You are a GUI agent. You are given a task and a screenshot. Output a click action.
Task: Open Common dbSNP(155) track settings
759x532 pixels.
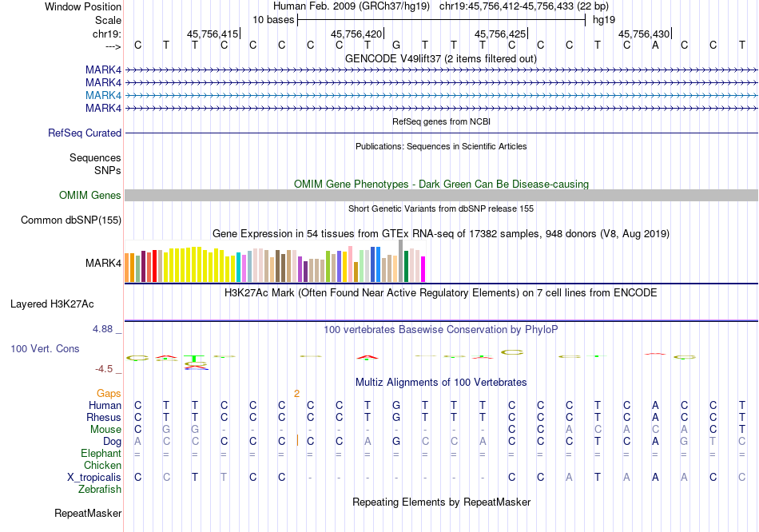[x=70, y=220]
